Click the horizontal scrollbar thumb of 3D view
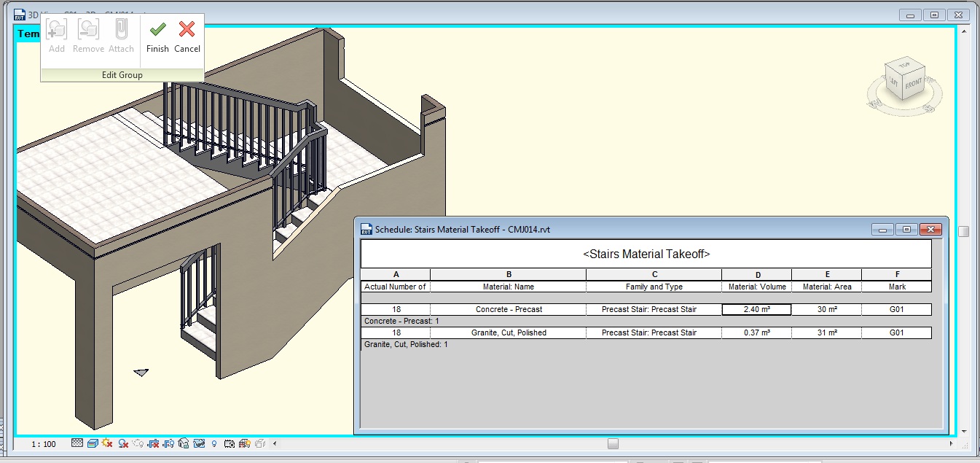The image size is (980, 463). click(x=613, y=443)
